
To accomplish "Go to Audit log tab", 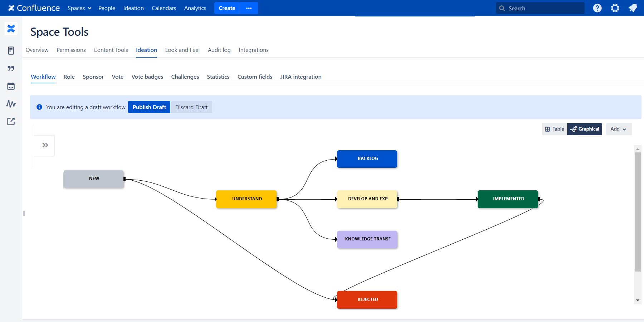I will click(x=219, y=50).
